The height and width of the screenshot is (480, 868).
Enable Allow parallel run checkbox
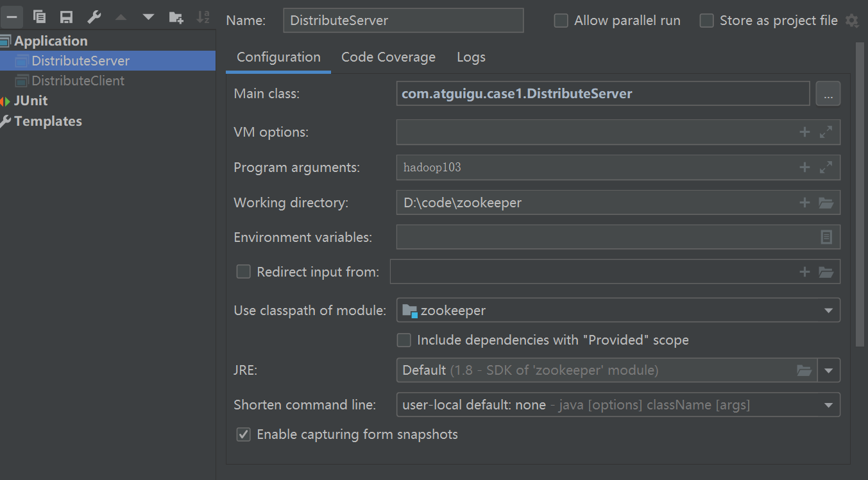pyautogui.click(x=561, y=21)
